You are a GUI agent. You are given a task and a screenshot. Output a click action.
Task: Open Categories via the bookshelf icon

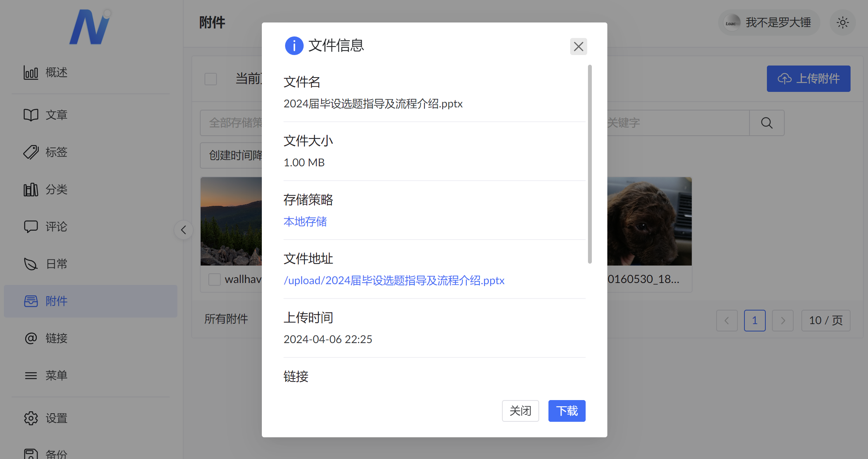[31, 190]
